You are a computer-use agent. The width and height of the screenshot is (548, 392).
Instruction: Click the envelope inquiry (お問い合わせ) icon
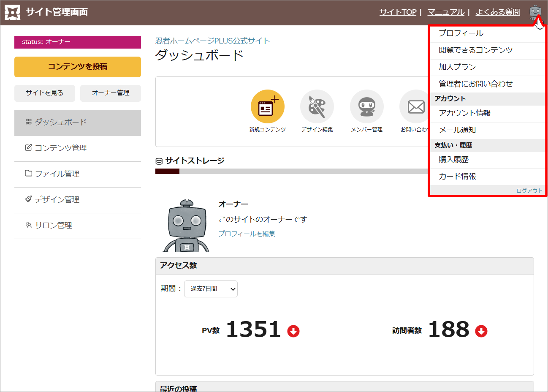point(415,106)
